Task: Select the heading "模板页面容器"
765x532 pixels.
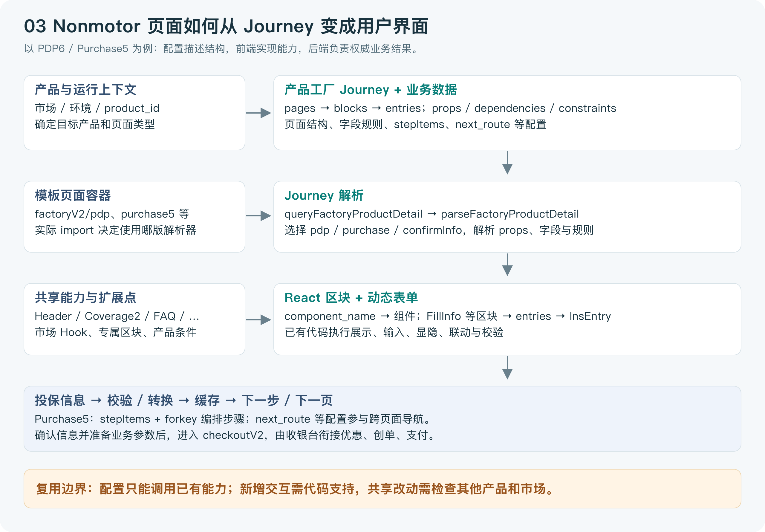Action: 73,195
